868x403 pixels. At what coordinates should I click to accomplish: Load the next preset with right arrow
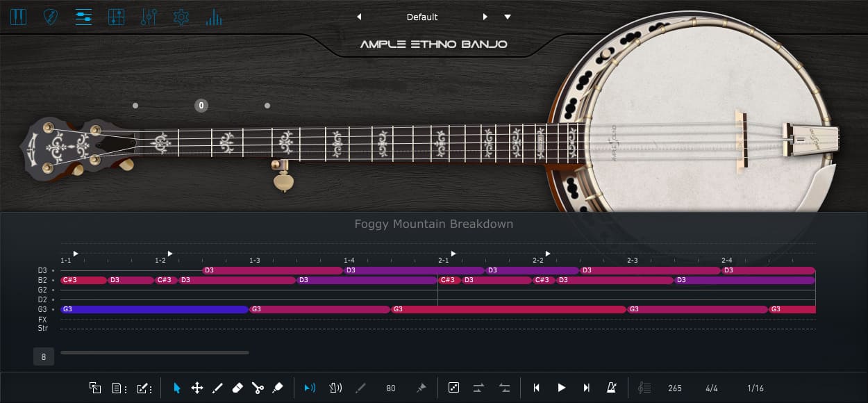[485, 17]
